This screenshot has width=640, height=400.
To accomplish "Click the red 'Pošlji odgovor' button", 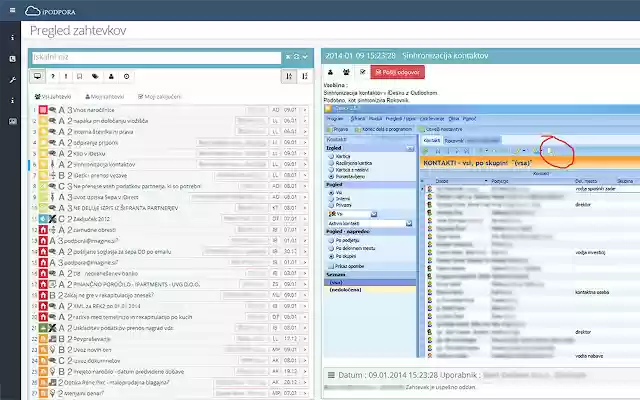I will pos(398,72).
